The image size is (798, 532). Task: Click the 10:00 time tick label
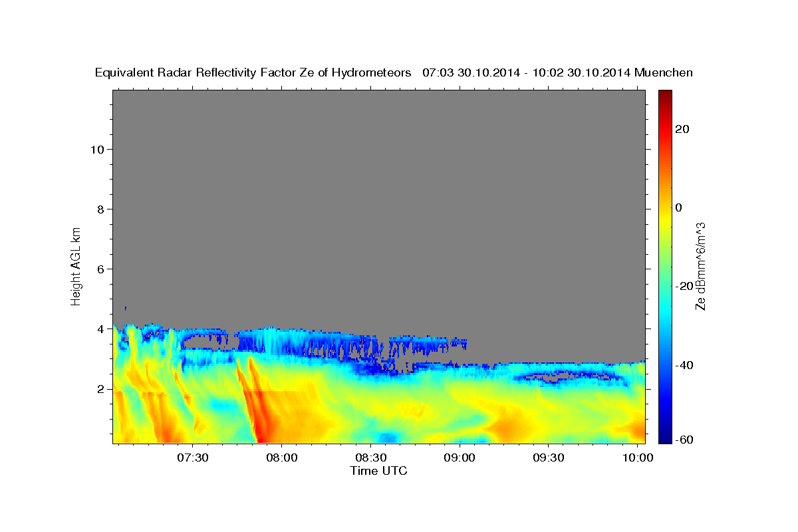[x=637, y=458]
